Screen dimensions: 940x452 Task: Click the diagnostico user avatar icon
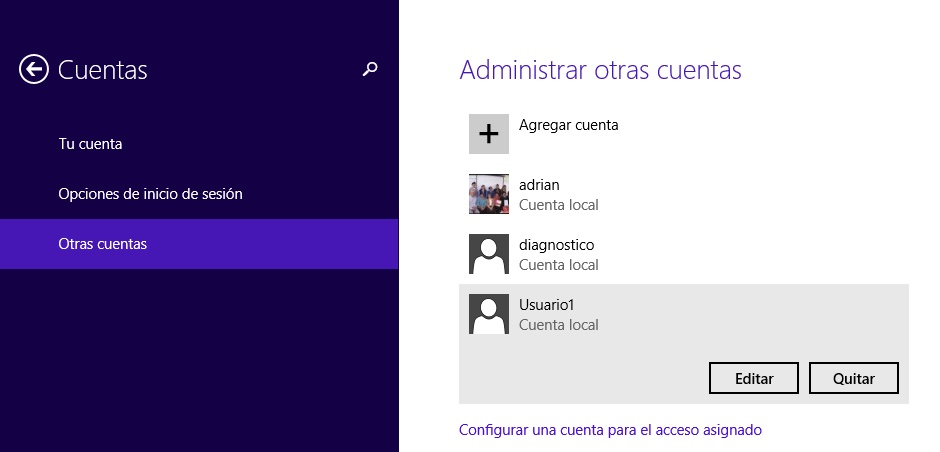click(488, 254)
